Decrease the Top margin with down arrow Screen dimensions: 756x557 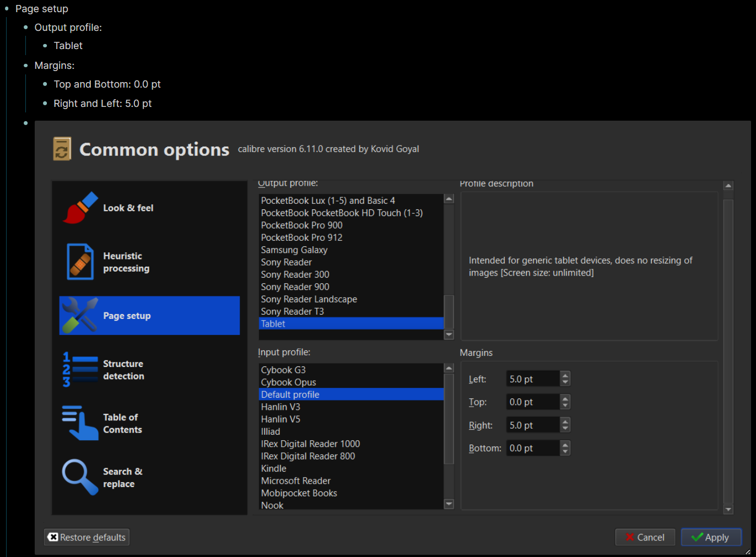[x=565, y=405]
